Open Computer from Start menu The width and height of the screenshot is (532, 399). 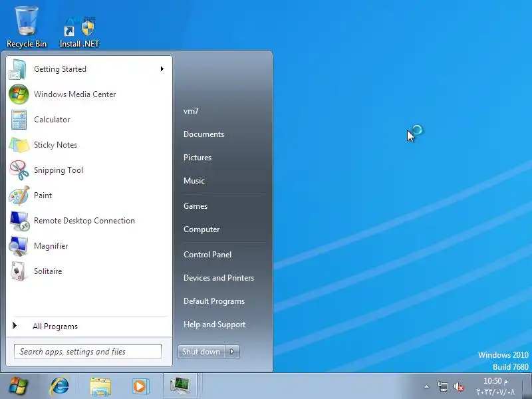pyautogui.click(x=201, y=229)
